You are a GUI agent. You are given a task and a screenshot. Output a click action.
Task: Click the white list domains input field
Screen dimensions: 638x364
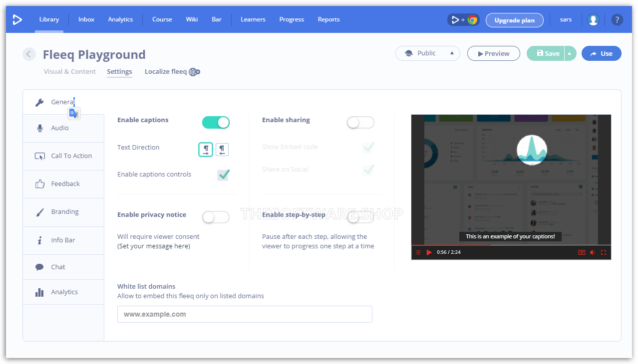245,314
